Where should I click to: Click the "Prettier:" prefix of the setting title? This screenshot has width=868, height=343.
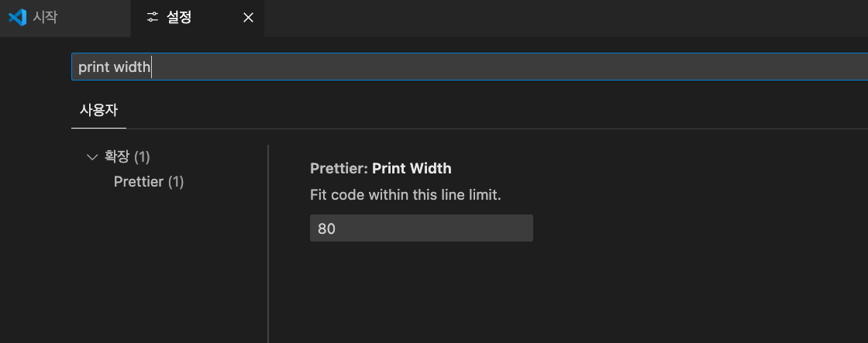click(339, 168)
